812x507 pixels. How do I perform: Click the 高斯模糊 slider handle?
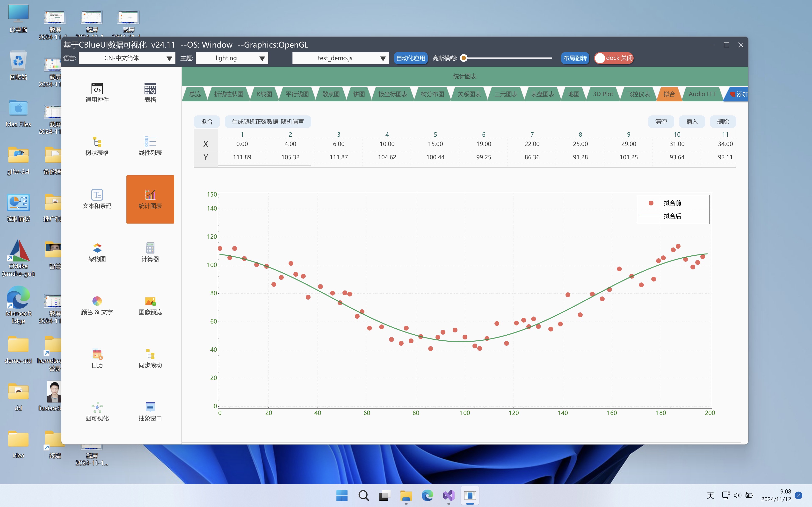(464, 58)
